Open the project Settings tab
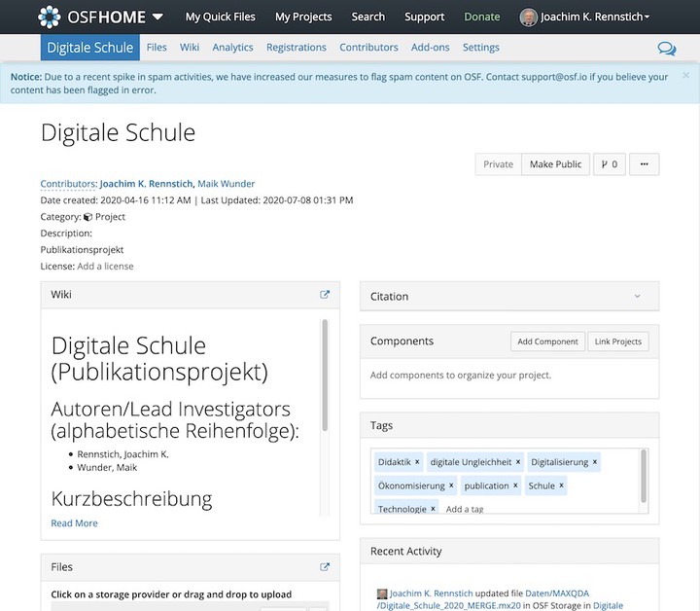Image resolution: width=700 pixels, height=611 pixels. [x=481, y=48]
